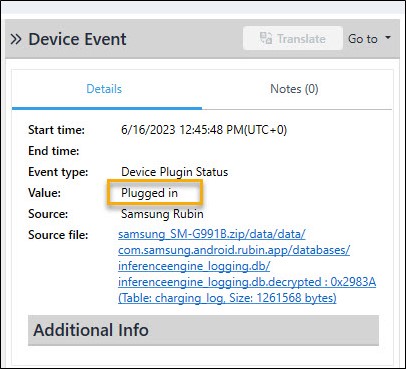
Task: Click the Source file label
Action: (x=58, y=235)
